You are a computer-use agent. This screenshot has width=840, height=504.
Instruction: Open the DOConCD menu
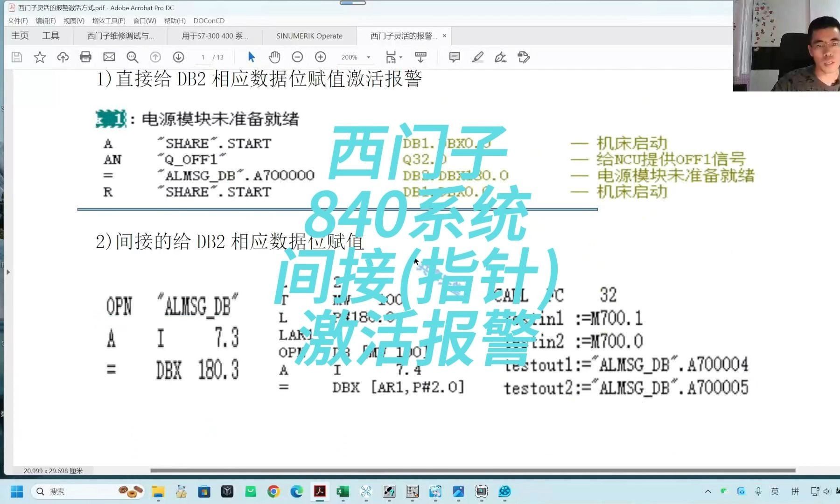tap(209, 21)
